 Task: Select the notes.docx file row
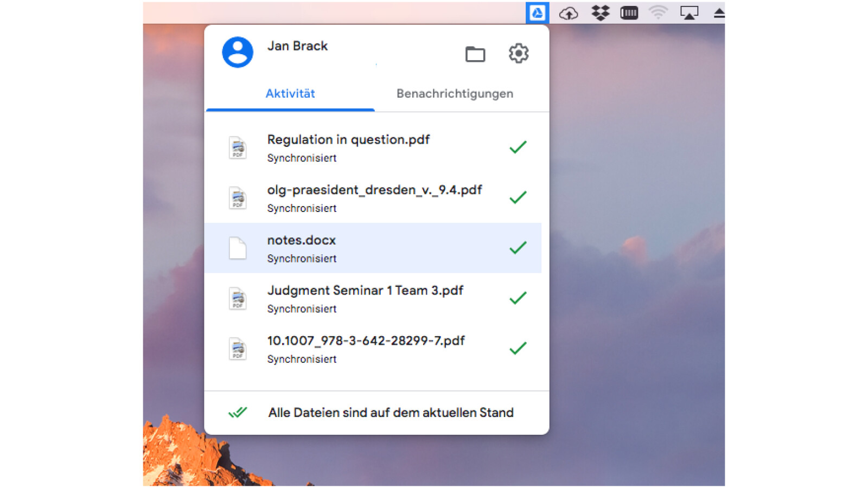click(x=372, y=248)
